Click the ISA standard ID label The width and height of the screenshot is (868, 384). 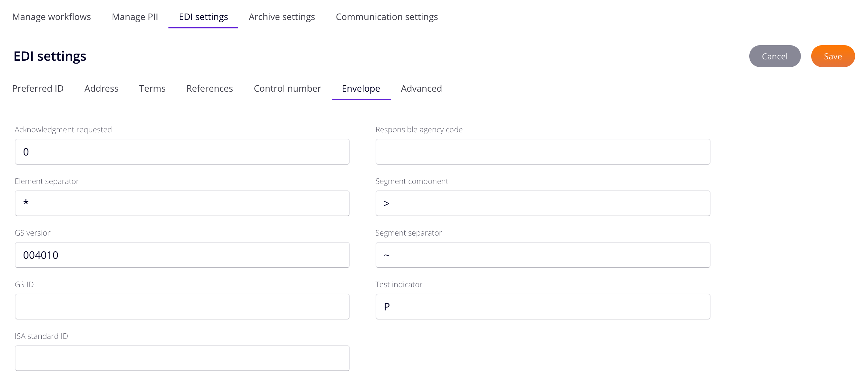point(41,336)
